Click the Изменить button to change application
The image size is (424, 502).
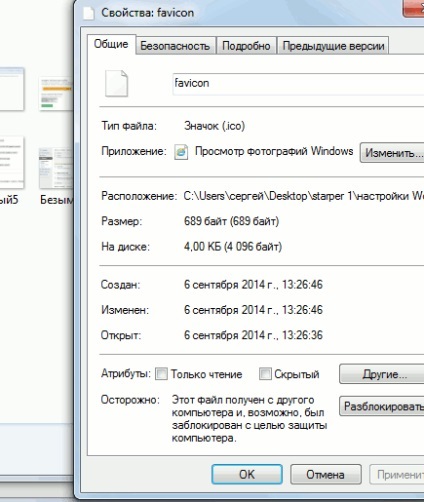pyautogui.click(x=392, y=153)
